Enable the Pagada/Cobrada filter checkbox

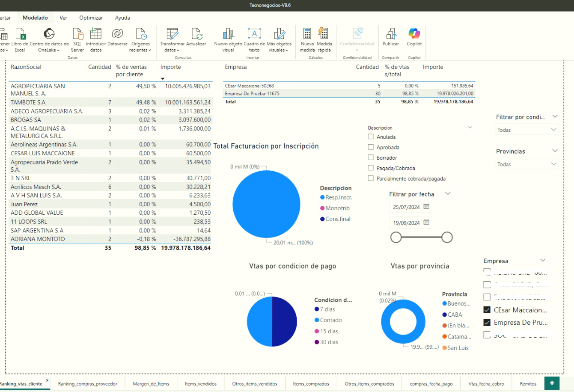[371, 168]
